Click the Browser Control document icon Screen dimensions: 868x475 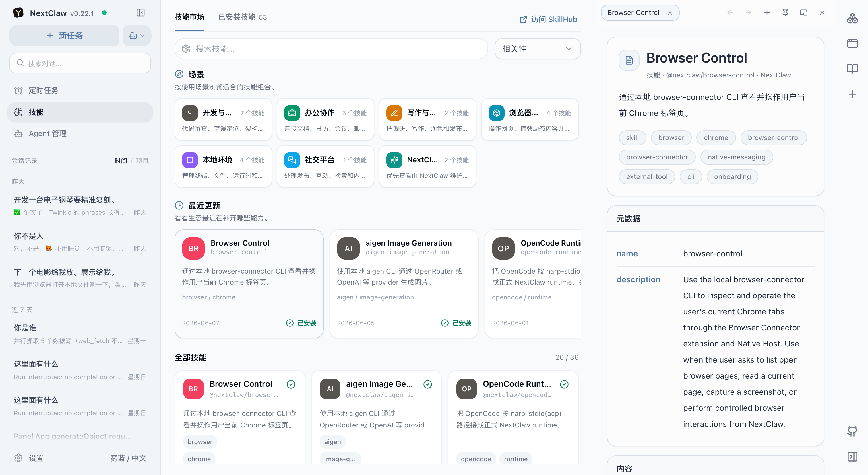(629, 60)
